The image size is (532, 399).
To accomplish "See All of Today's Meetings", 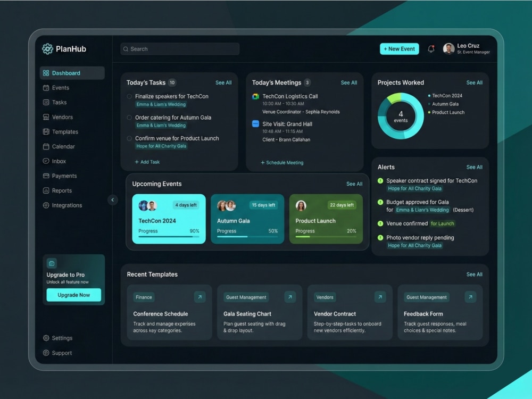I will point(349,82).
